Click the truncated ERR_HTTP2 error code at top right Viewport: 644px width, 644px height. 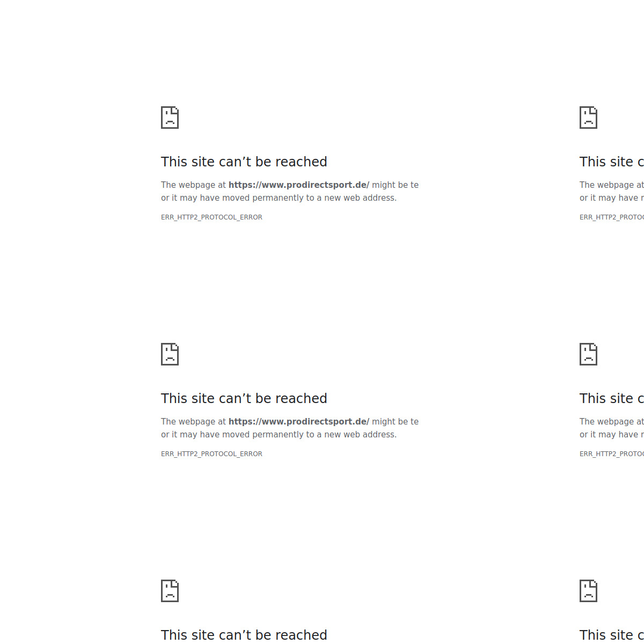(611, 217)
